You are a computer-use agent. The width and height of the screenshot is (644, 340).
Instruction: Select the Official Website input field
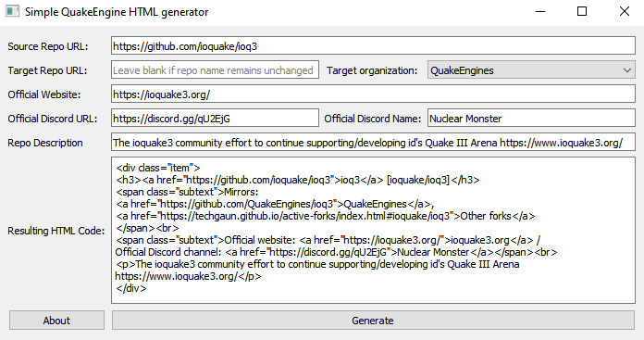tap(373, 94)
